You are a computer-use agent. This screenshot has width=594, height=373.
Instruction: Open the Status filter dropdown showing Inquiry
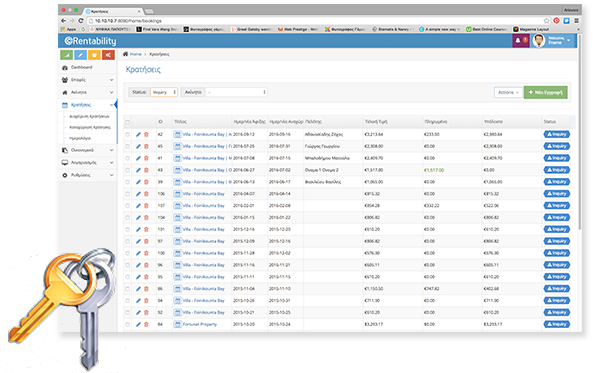pos(164,92)
